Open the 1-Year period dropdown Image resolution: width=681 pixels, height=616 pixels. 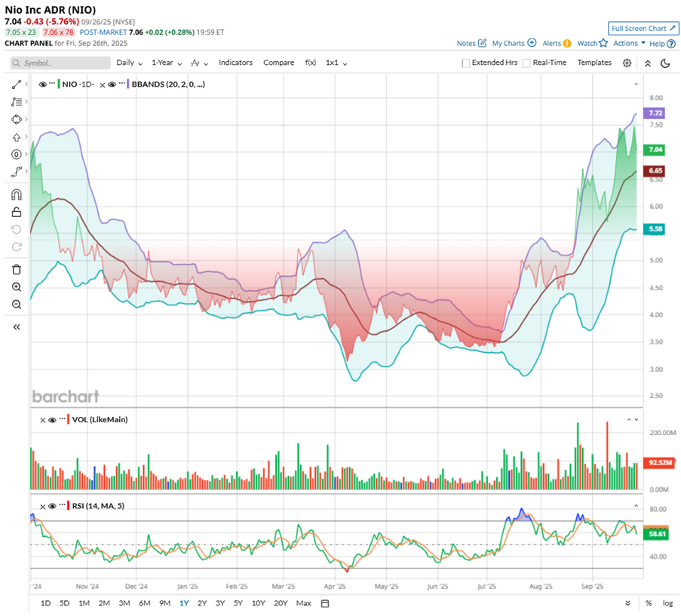(x=167, y=63)
